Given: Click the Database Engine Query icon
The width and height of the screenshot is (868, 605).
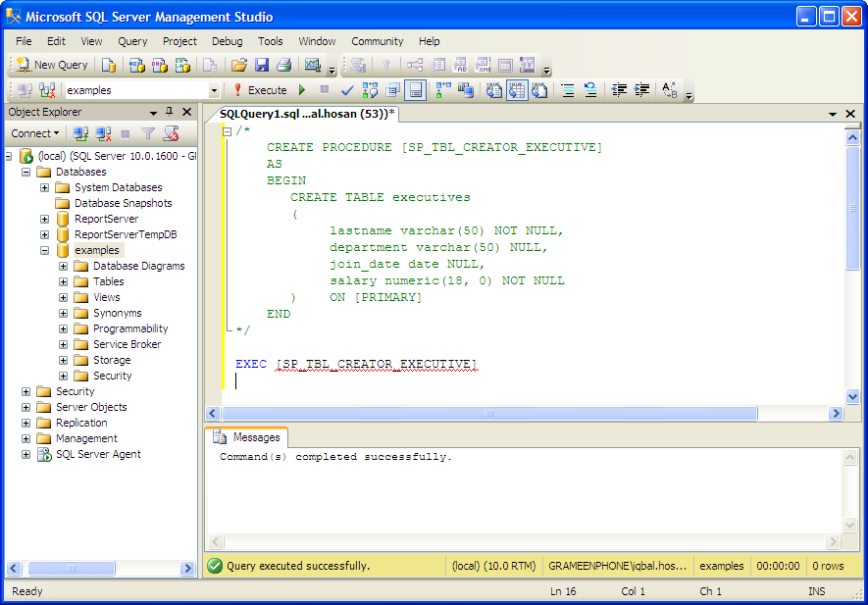Looking at the screenshot, I should pyautogui.click(x=109, y=65).
